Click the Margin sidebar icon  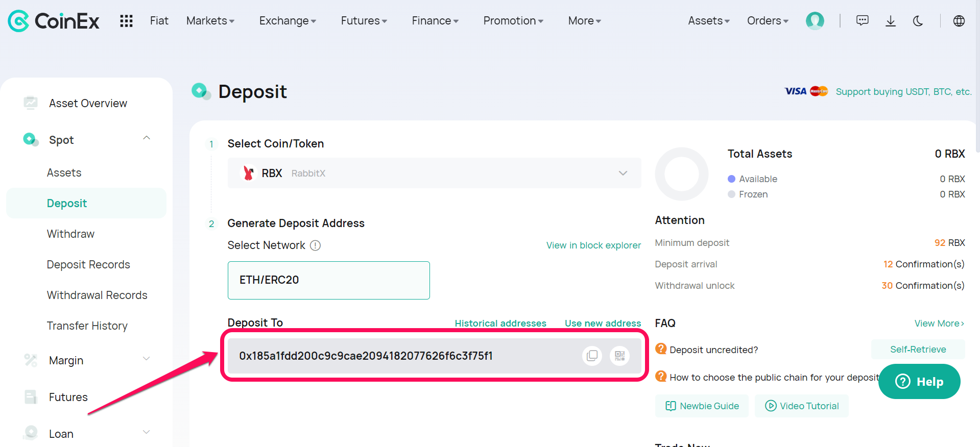[31, 360]
